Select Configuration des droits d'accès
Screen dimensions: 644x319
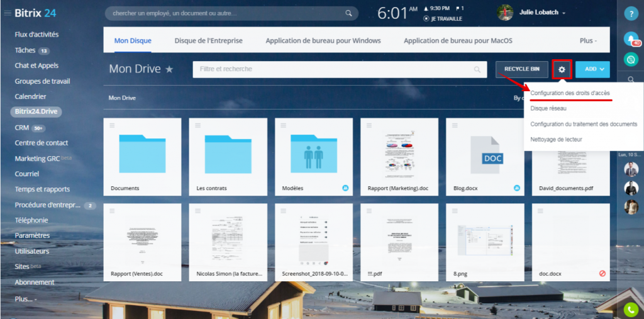pos(570,93)
